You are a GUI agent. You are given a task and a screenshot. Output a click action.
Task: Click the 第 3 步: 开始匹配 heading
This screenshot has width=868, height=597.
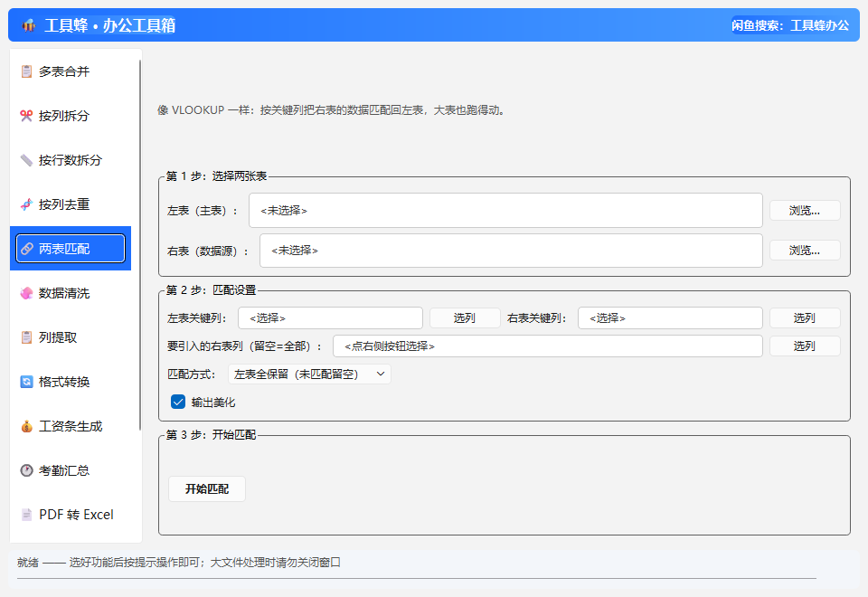tap(211, 435)
